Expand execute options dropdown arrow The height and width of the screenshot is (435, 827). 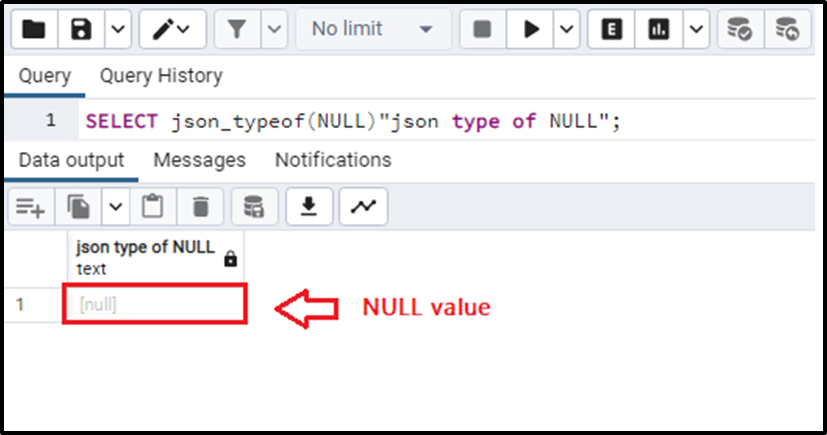tap(566, 29)
